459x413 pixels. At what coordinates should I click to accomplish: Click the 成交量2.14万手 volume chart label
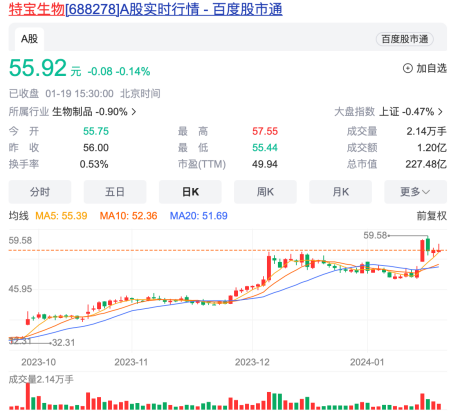tap(41, 379)
